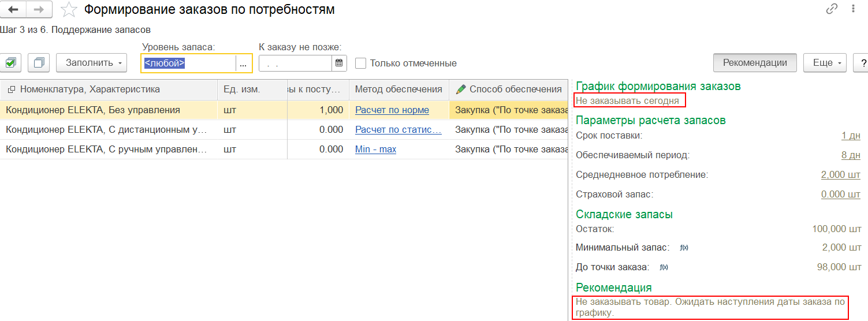Open the calendar date picker icon
This screenshot has height=321, width=868.
tap(339, 63)
